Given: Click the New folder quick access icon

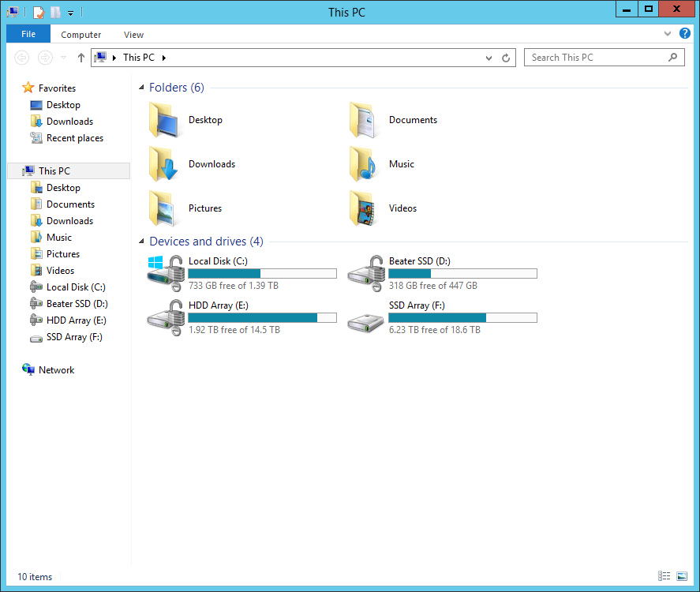Looking at the screenshot, I should [x=55, y=12].
